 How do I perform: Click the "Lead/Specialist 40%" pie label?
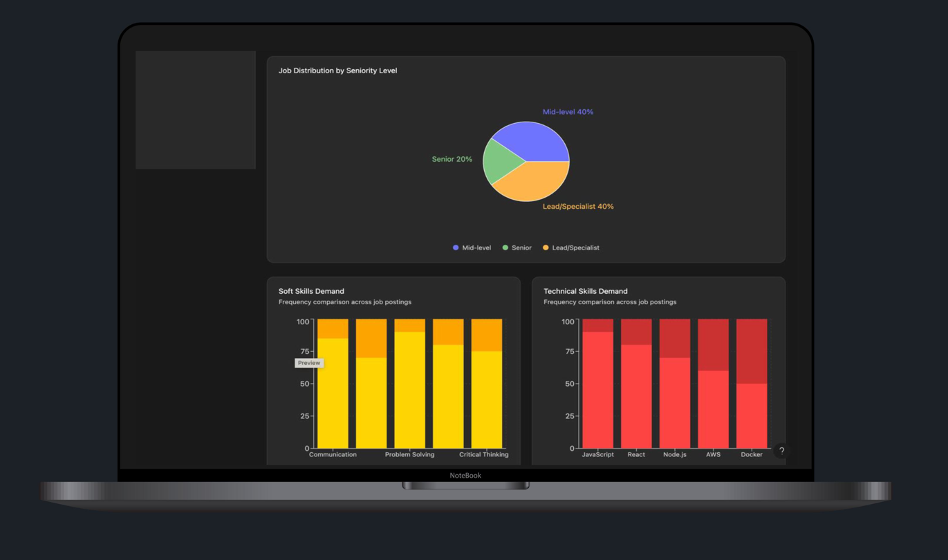point(577,207)
